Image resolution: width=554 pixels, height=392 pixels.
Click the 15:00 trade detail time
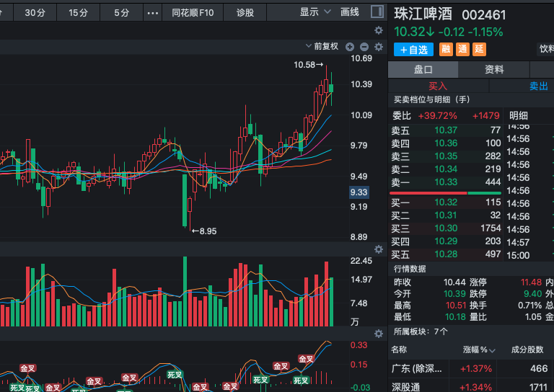519,255
